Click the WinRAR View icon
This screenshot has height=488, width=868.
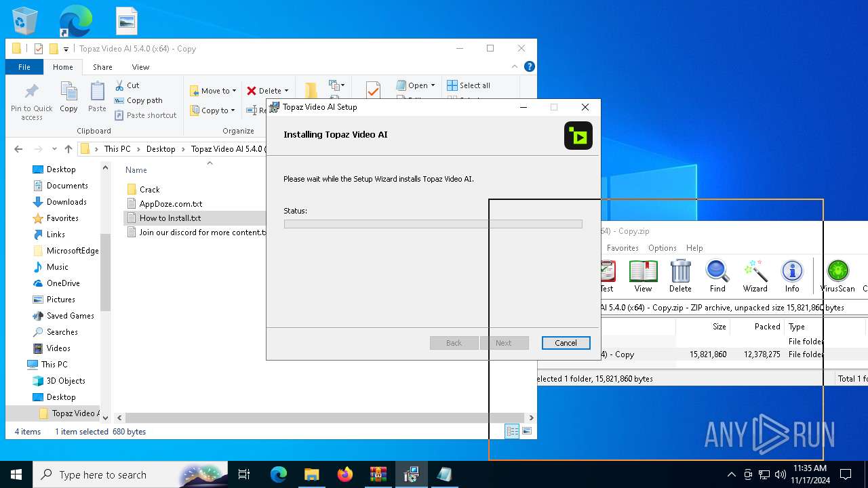643,277
